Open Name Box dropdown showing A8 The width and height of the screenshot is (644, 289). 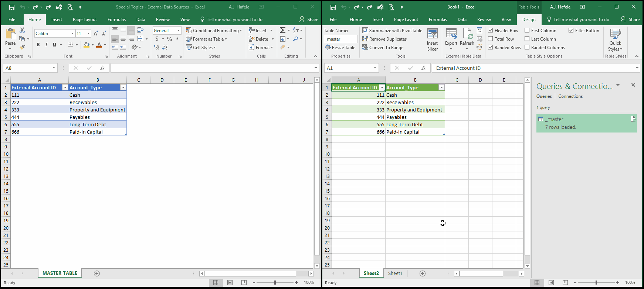tap(54, 68)
